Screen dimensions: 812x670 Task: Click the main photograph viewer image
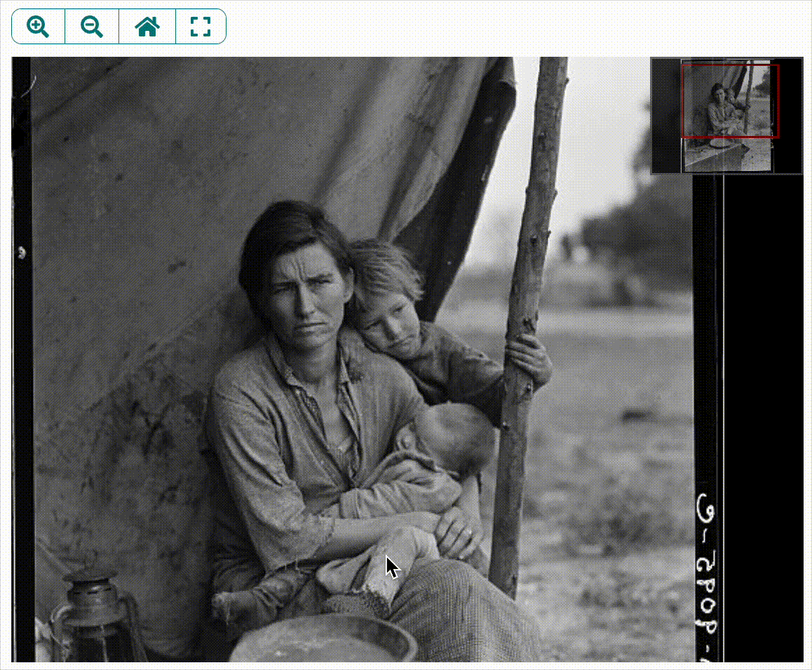tap(407, 360)
